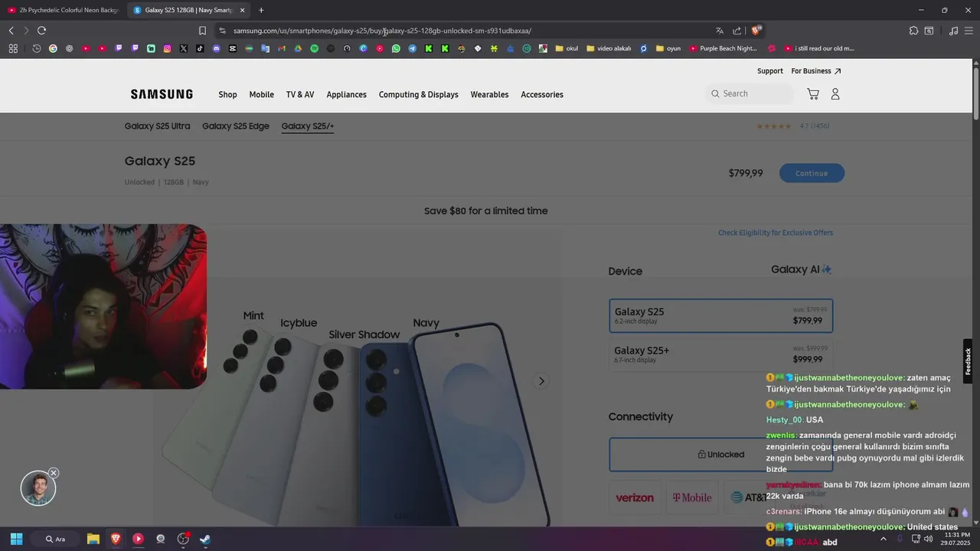
Task: Open the video alakalı bookmarks folder
Action: pyautogui.click(x=609, y=48)
